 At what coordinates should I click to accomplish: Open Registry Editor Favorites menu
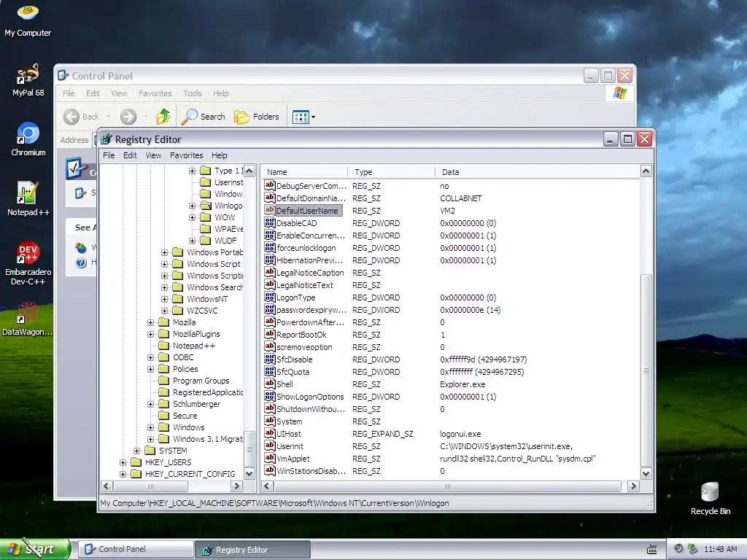coord(186,155)
